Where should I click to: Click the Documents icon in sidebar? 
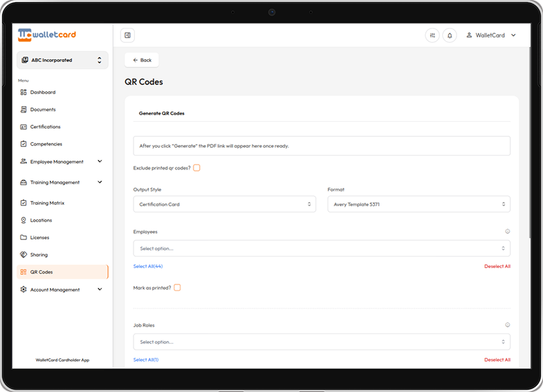pos(23,110)
